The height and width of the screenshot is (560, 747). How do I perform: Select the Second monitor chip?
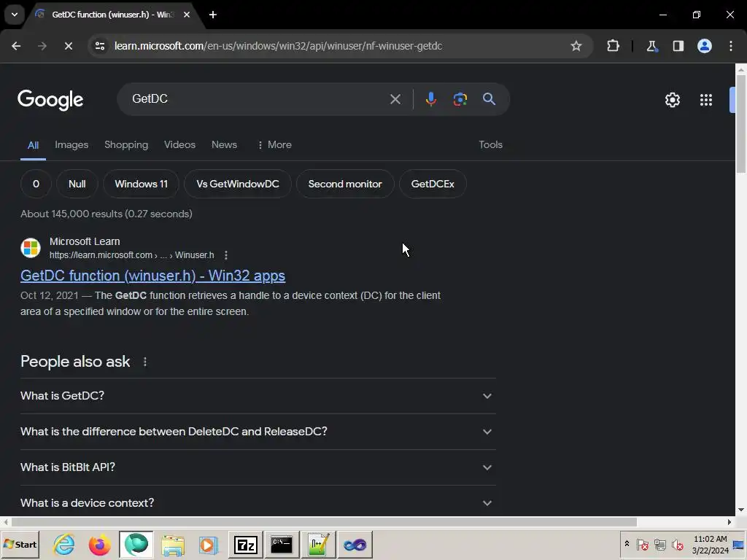(x=345, y=184)
